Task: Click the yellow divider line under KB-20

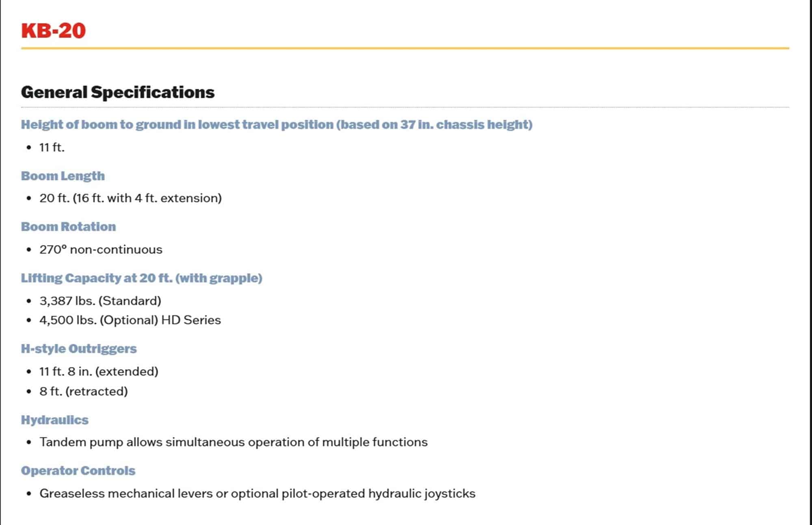Action: coord(405,48)
